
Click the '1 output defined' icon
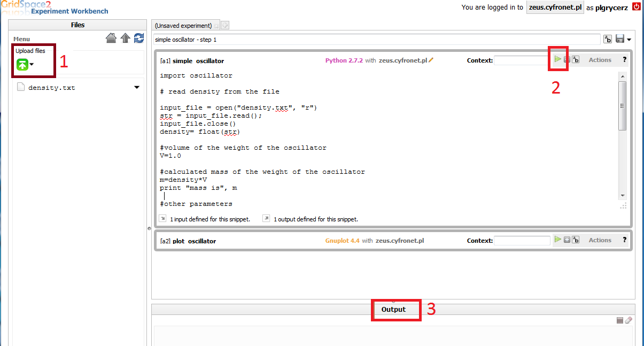[266, 218]
